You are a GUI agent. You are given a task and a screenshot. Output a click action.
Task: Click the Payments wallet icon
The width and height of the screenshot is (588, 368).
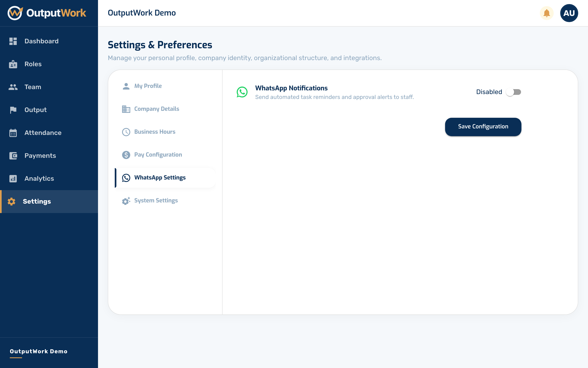pyautogui.click(x=13, y=156)
